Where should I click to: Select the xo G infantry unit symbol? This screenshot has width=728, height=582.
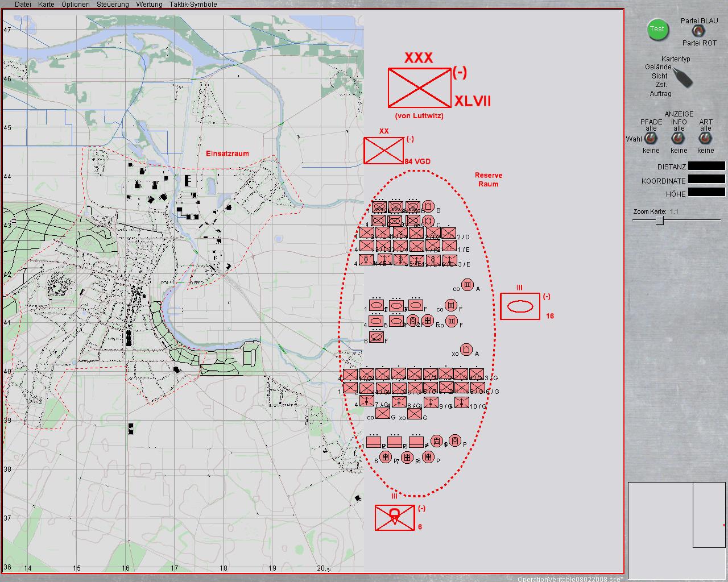click(415, 413)
